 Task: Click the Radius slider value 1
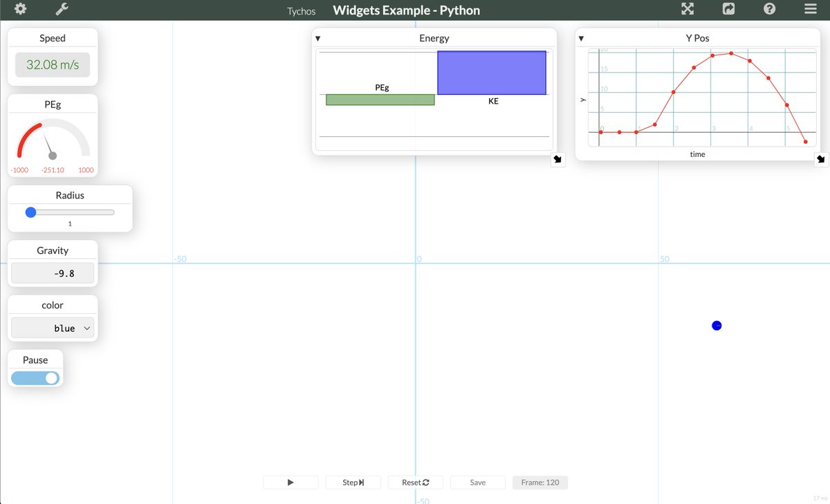pos(70,224)
